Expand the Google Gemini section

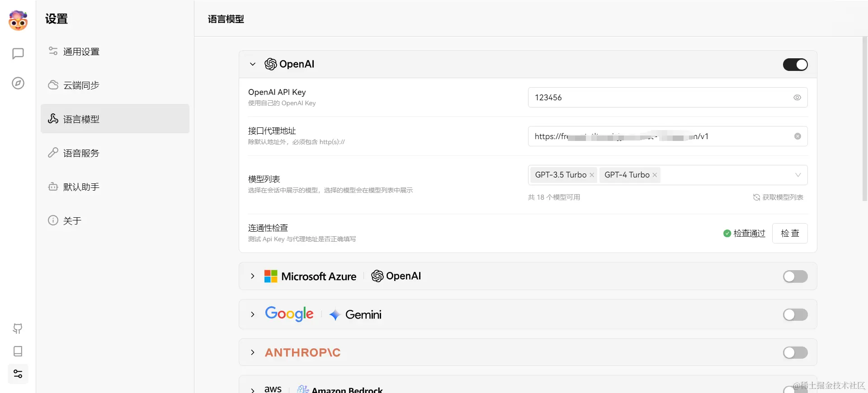253,314
